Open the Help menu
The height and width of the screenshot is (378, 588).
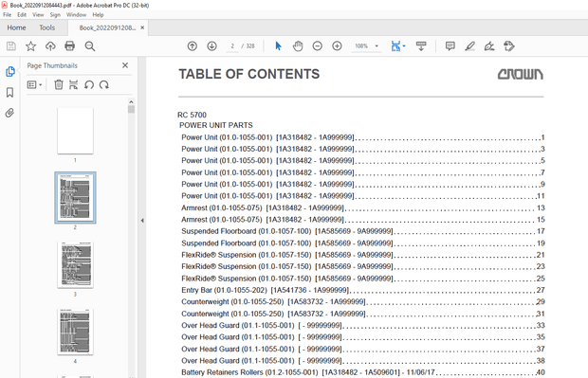[98, 15]
